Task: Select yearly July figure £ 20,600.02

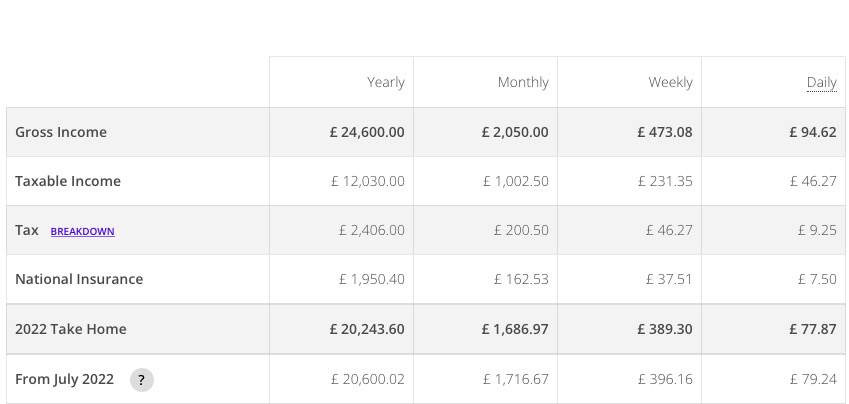Action: (368, 379)
